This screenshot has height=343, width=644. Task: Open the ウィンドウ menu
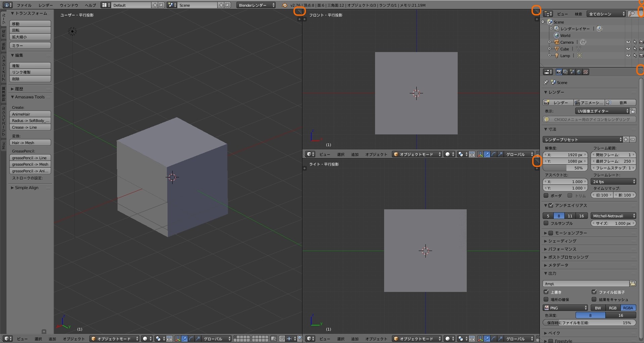point(69,5)
